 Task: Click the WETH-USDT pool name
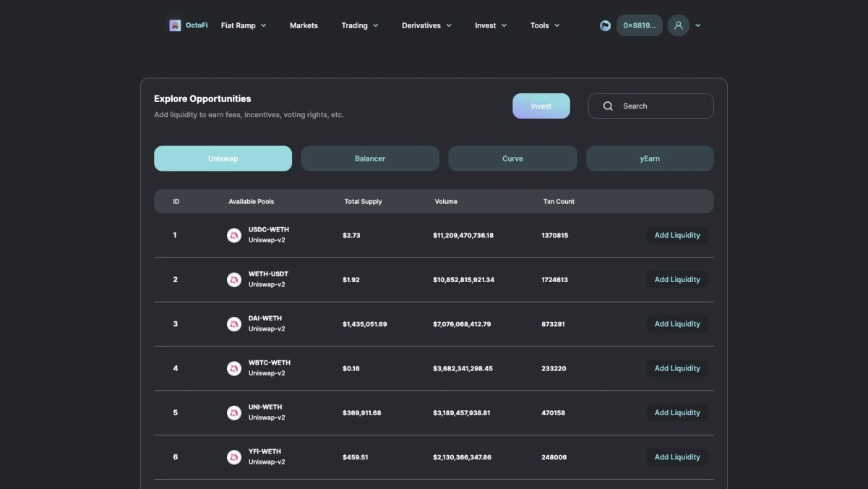tap(269, 274)
